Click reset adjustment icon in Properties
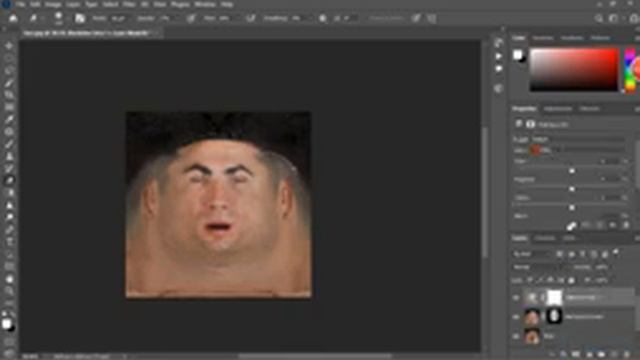This screenshot has width=640, height=360. pyautogui.click(x=600, y=225)
